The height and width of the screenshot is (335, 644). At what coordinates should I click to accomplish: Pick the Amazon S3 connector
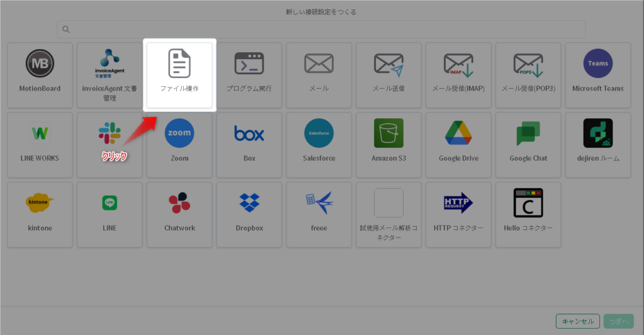tap(389, 145)
